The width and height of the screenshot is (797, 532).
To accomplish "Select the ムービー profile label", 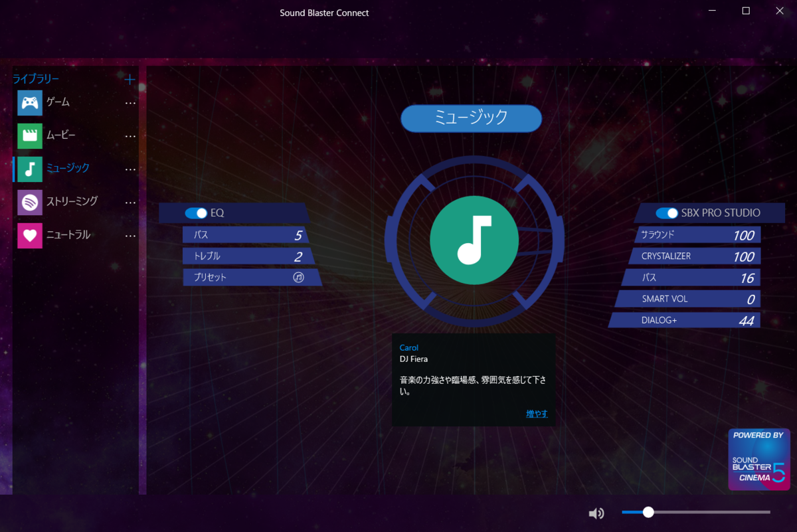I will click(x=61, y=135).
